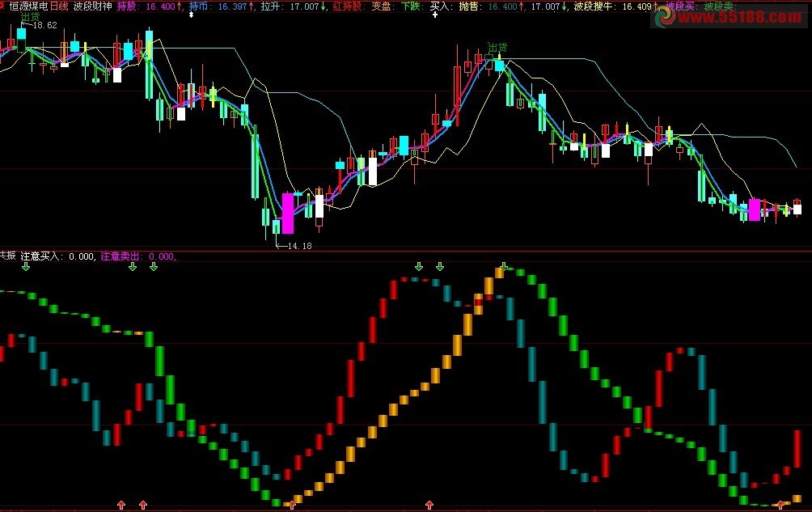Click the rightmost red buy arrow at panel bottom
This screenshot has height=512, width=812.
[x=780, y=505]
